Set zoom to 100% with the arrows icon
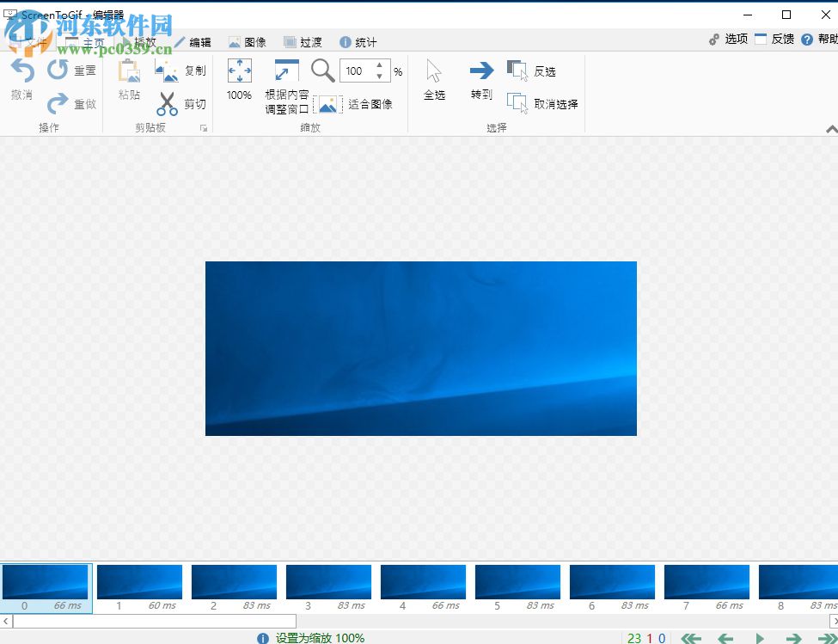The height and width of the screenshot is (644, 838). 238,82
